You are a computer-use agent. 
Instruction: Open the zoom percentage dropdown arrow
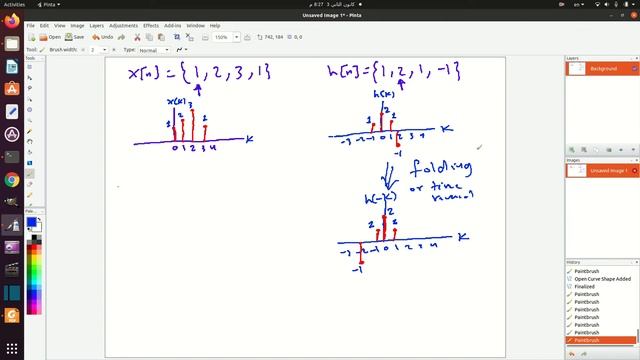(x=236, y=37)
